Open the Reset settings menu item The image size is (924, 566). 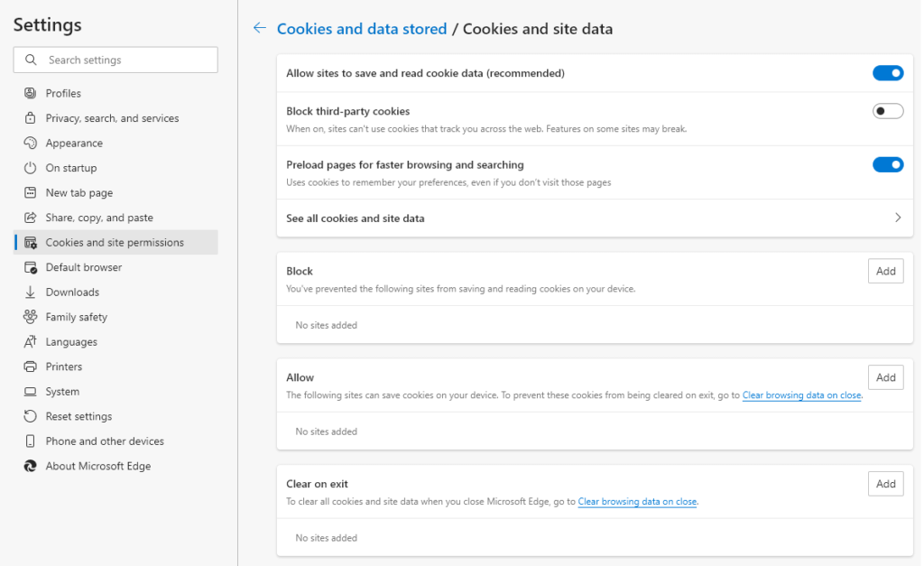point(79,416)
